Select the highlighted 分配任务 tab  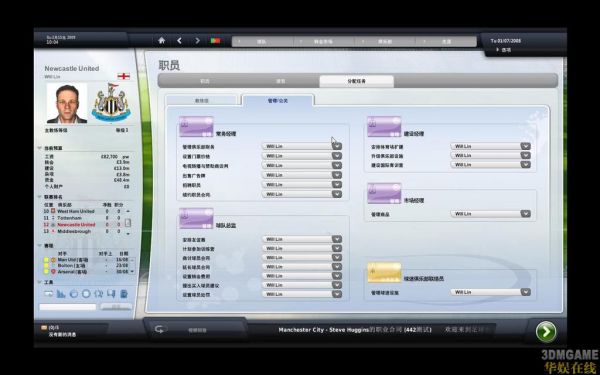356,81
